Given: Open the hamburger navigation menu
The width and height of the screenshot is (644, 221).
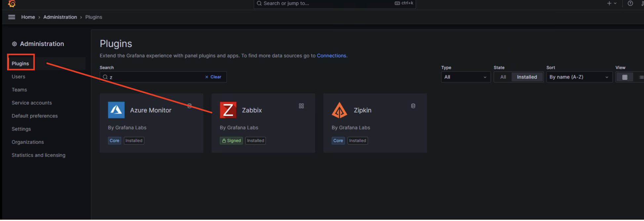Looking at the screenshot, I should [x=12, y=17].
